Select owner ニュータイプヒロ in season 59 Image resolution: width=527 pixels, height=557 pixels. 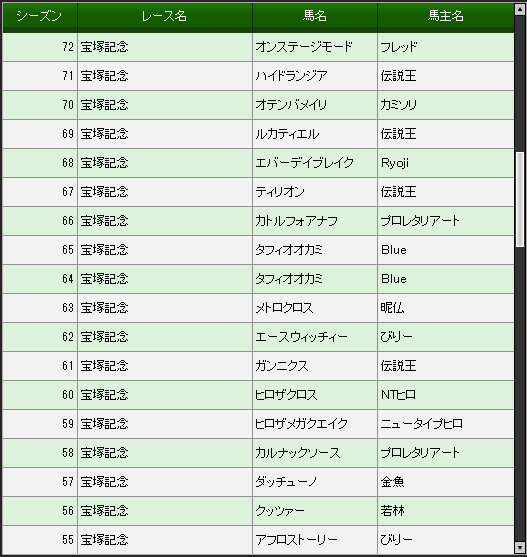[422, 424]
